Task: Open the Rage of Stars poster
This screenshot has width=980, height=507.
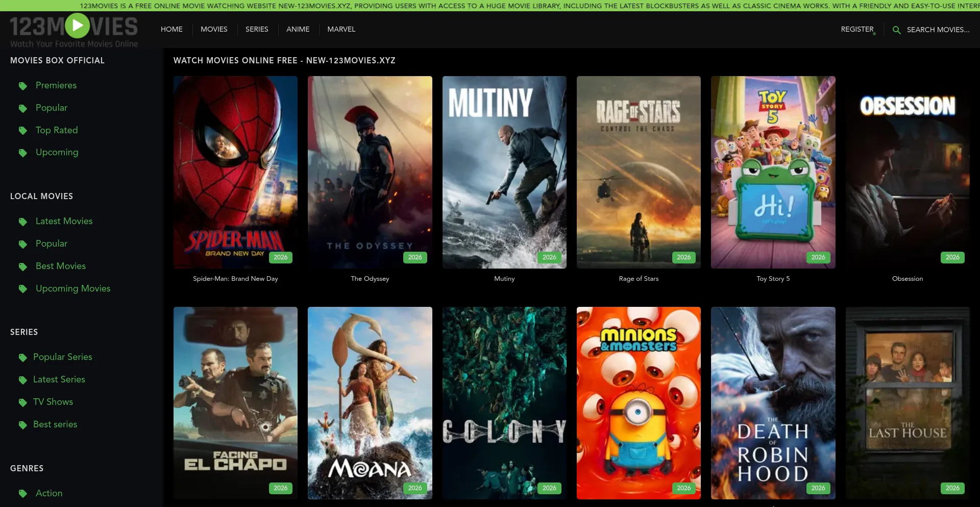Action: (x=639, y=172)
